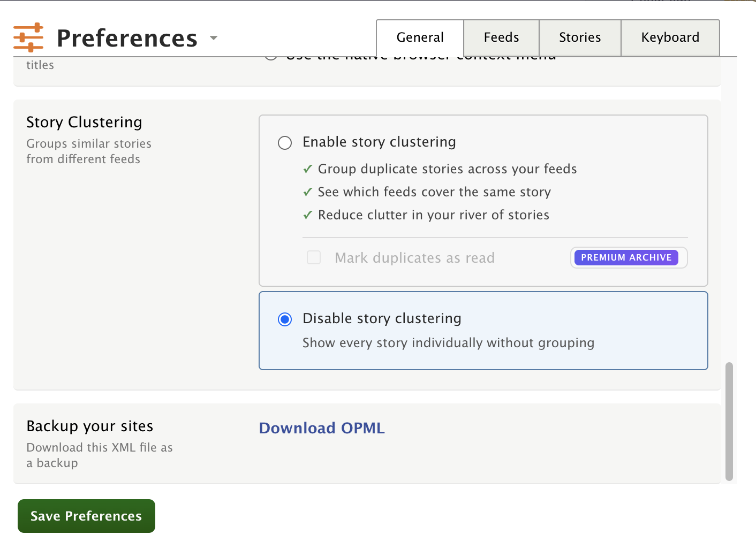
Task: Select the Enable story clustering radio button
Action: (x=285, y=143)
